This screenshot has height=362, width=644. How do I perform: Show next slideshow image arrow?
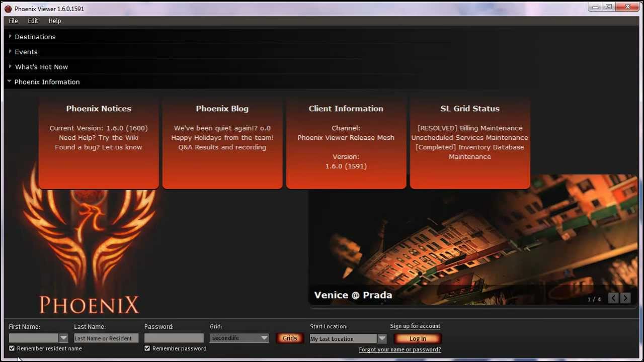coord(625,298)
